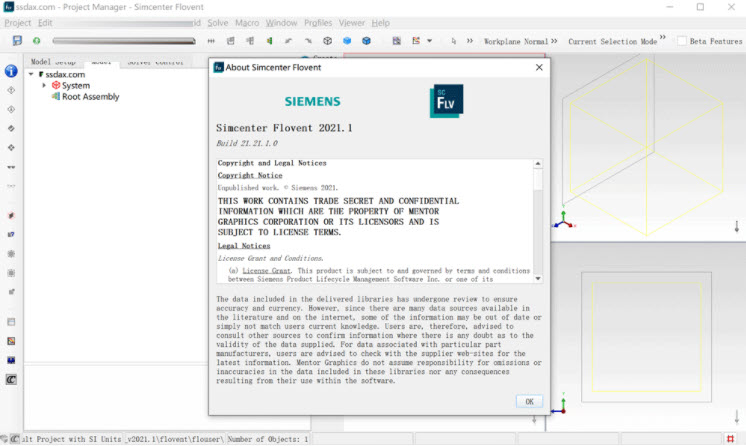746x446 pixels.
Task: Click the 'Legal Notices' heading
Action: 244,246
